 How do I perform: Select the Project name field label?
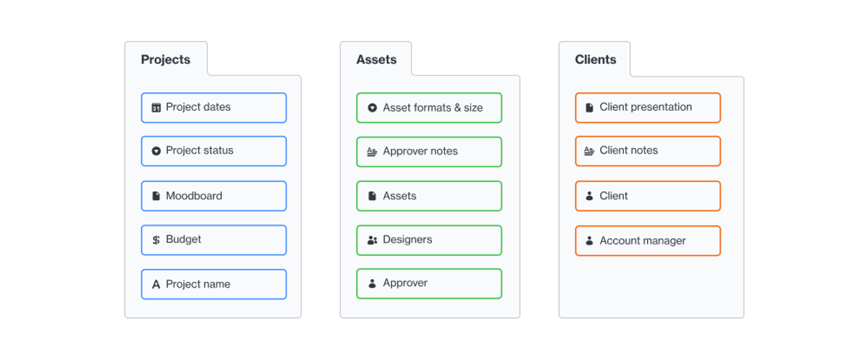pos(198,284)
